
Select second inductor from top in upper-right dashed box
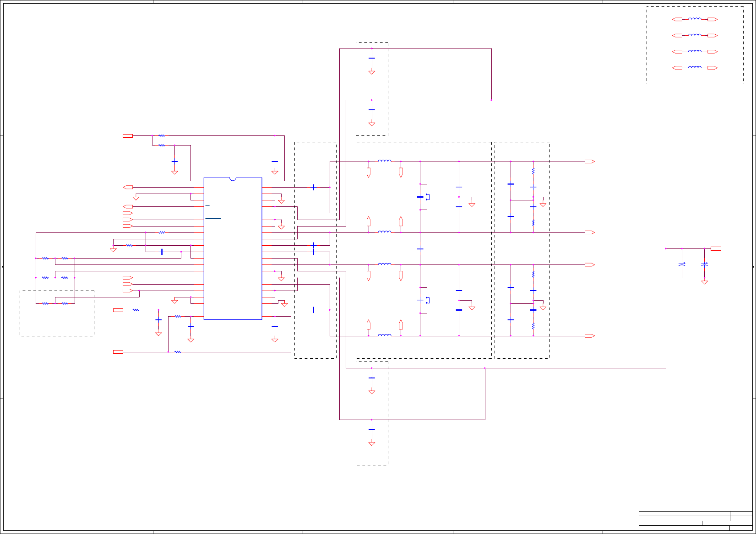click(695, 35)
